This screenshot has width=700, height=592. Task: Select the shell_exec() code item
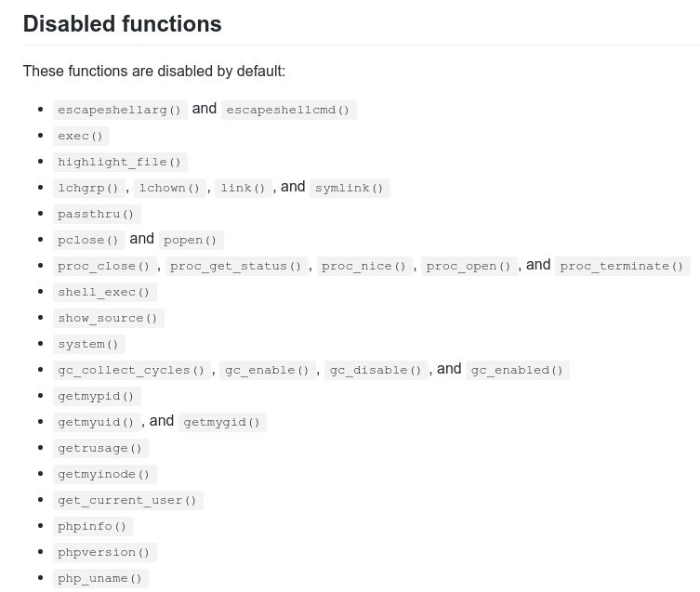point(104,292)
